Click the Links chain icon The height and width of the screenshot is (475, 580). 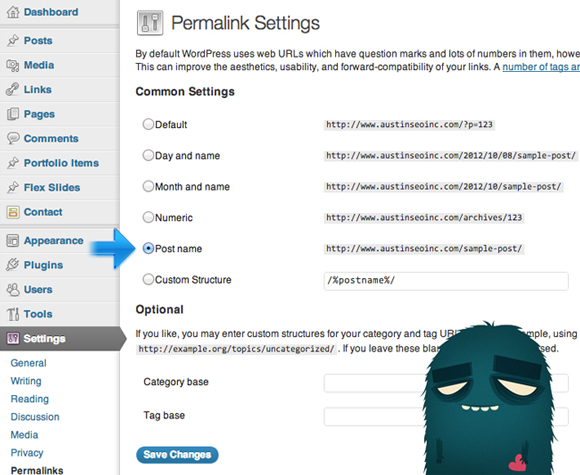click(x=13, y=90)
